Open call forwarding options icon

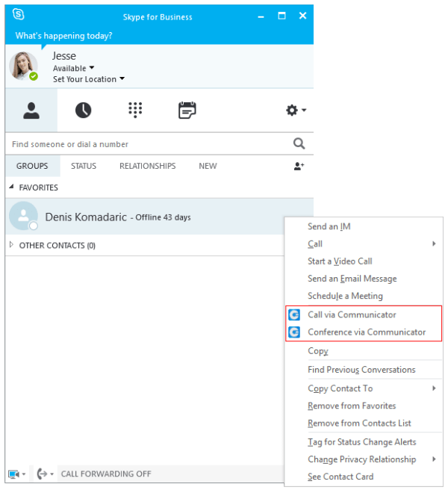point(42,474)
